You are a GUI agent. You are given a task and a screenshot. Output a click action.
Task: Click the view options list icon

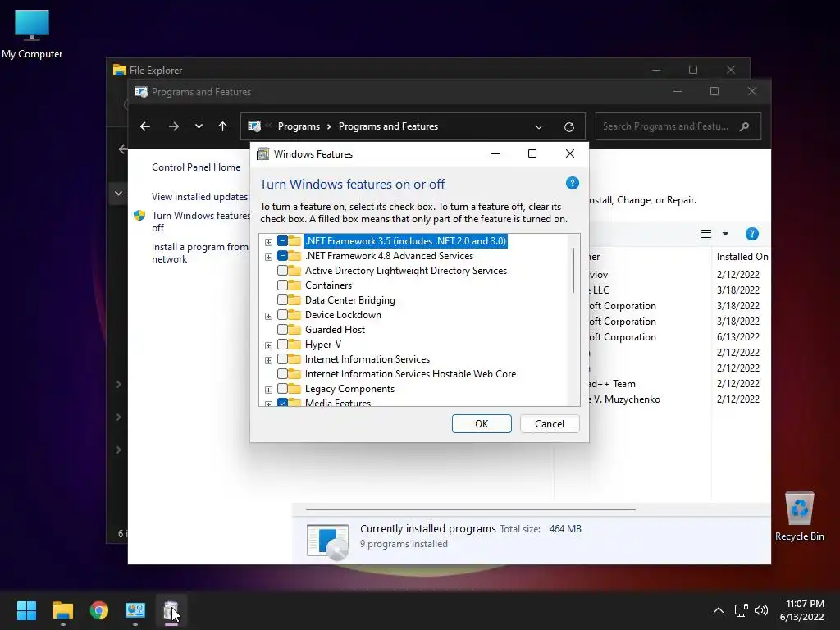click(x=706, y=234)
